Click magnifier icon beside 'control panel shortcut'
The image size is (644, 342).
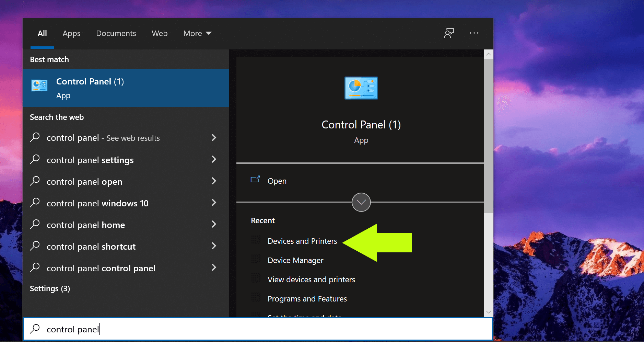(35, 246)
